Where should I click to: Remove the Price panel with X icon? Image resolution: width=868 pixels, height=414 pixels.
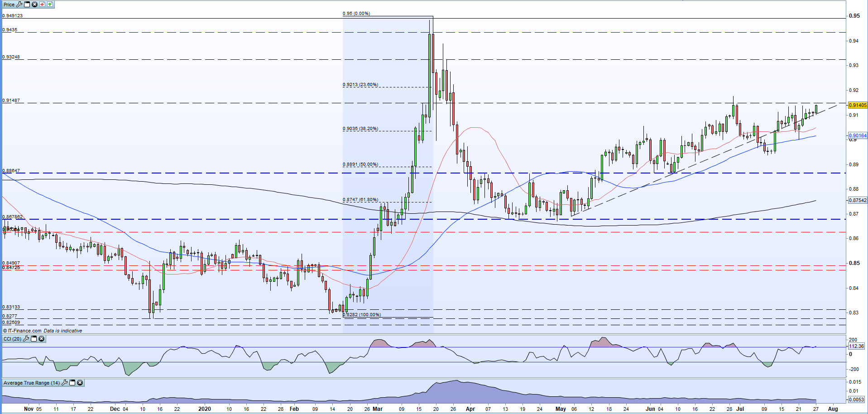[x=34, y=4]
